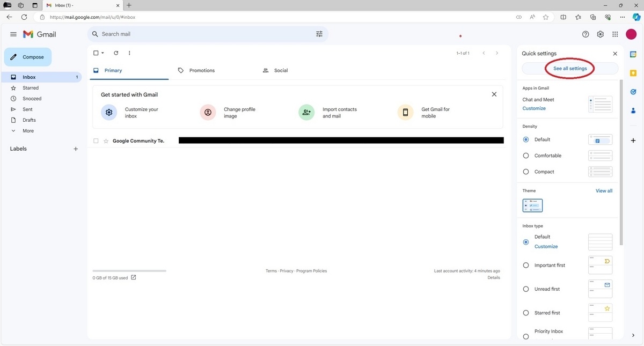Screen dimensions: 644x346
Task: Hide side panel chevron arrow
Action: [x=633, y=335]
